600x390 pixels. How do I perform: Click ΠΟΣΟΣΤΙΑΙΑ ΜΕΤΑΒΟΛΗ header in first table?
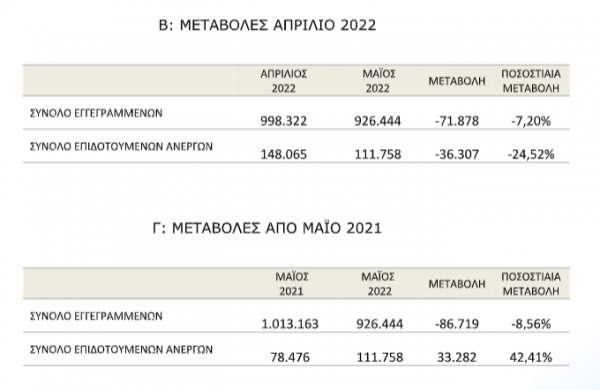[x=531, y=81]
